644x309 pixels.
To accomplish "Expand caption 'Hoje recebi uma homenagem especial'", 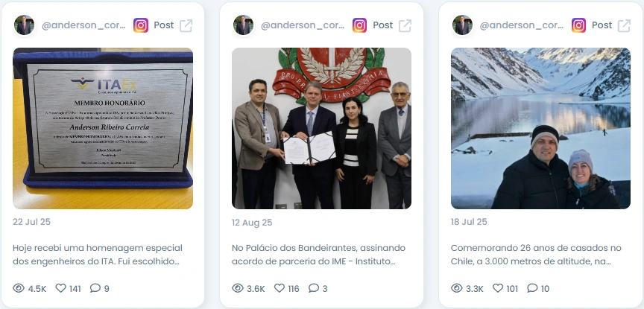I will [x=98, y=255].
